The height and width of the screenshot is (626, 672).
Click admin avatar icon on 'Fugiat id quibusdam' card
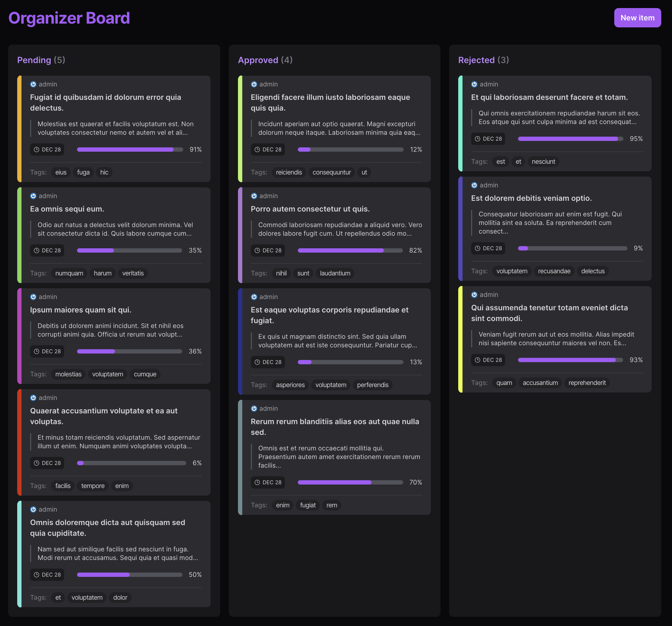(x=33, y=84)
